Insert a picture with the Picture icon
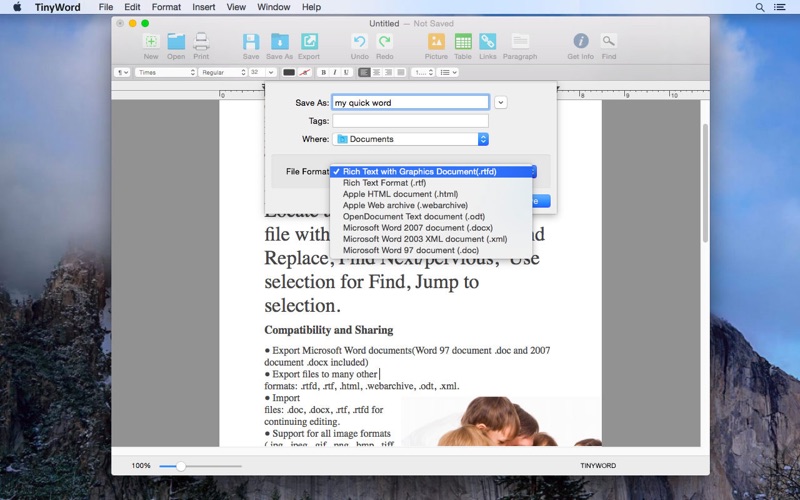The width and height of the screenshot is (800, 500). tap(436, 42)
